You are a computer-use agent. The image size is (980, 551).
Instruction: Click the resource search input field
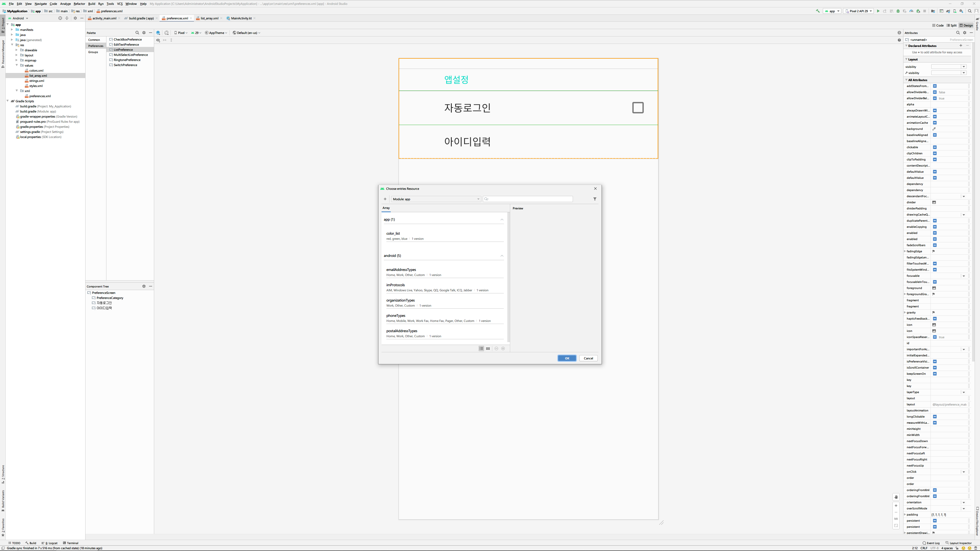click(529, 199)
